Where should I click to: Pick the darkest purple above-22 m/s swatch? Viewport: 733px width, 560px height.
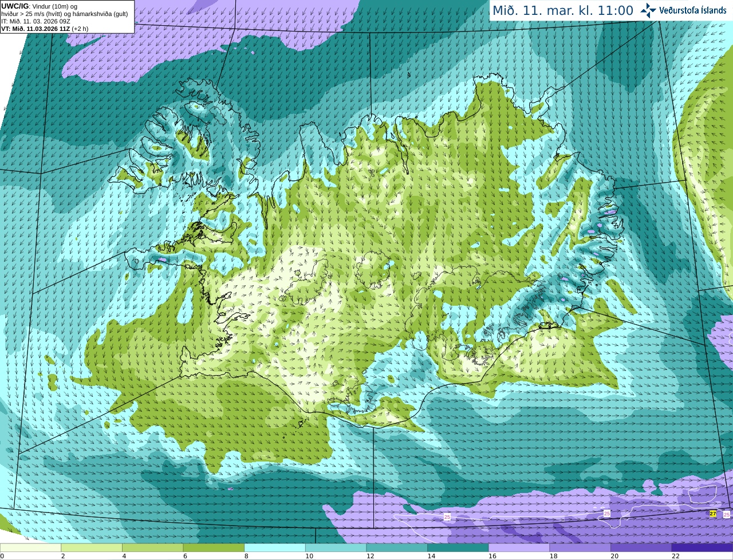click(702, 548)
